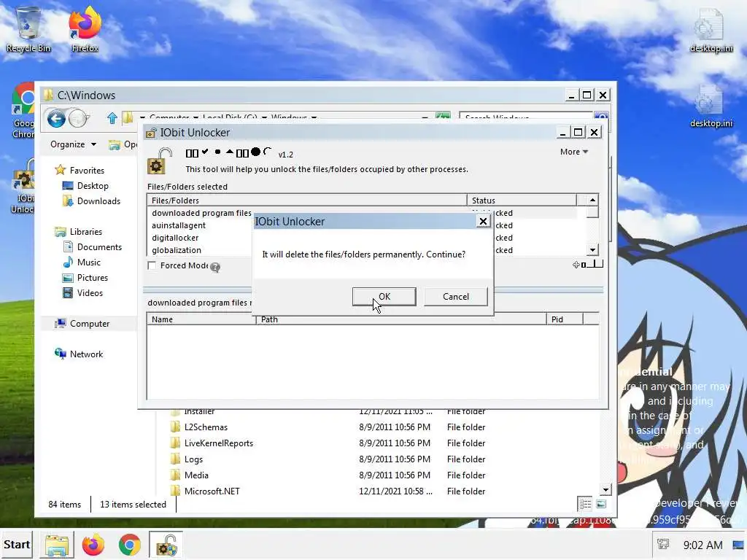
Task: Click the IObit Unlocker padlock logo
Action: coord(159,161)
